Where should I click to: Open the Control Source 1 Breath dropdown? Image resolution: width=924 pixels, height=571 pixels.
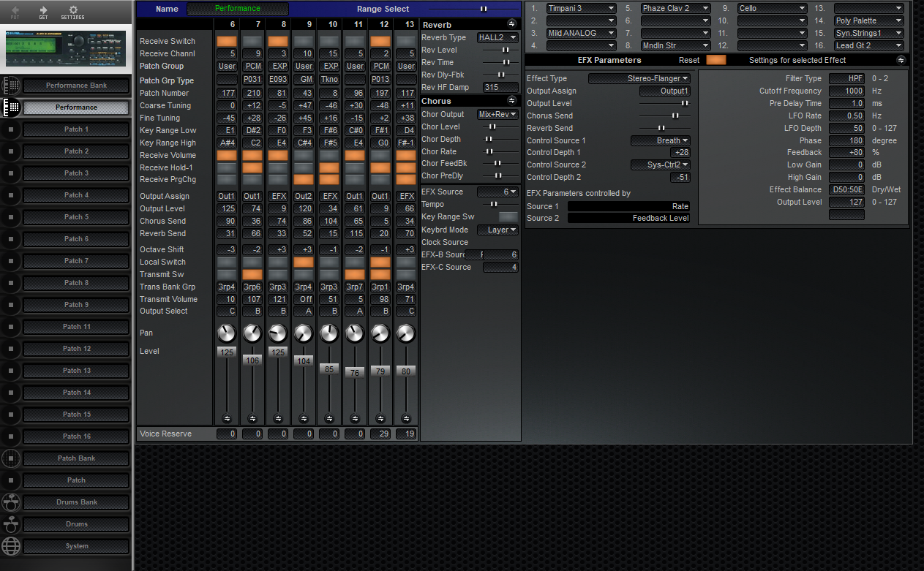tap(661, 140)
